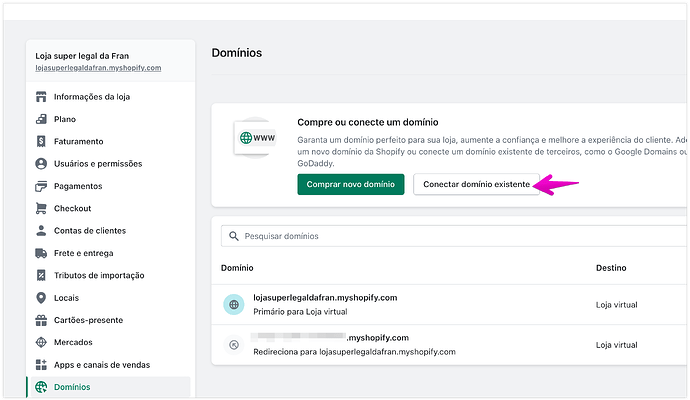The width and height of the screenshot is (690, 400).
Task: Click the globe icon beside primary domain
Action: [x=233, y=304]
